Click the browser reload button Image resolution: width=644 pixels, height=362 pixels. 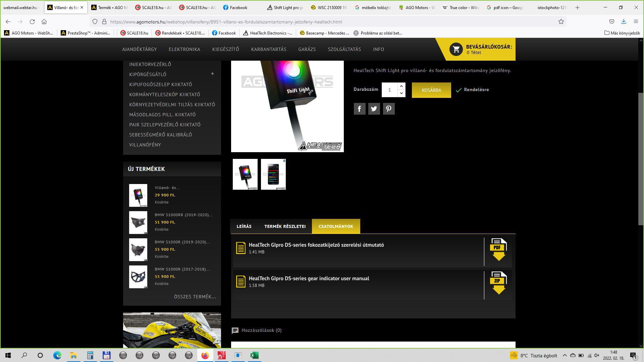pos(32,22)
